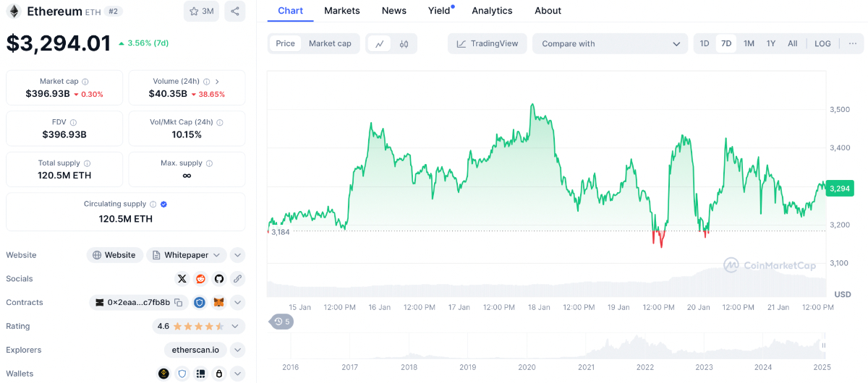Click the share icon beside watchlist star
Viewport: 868px width, 383px height.
click(x=234, y=11)
